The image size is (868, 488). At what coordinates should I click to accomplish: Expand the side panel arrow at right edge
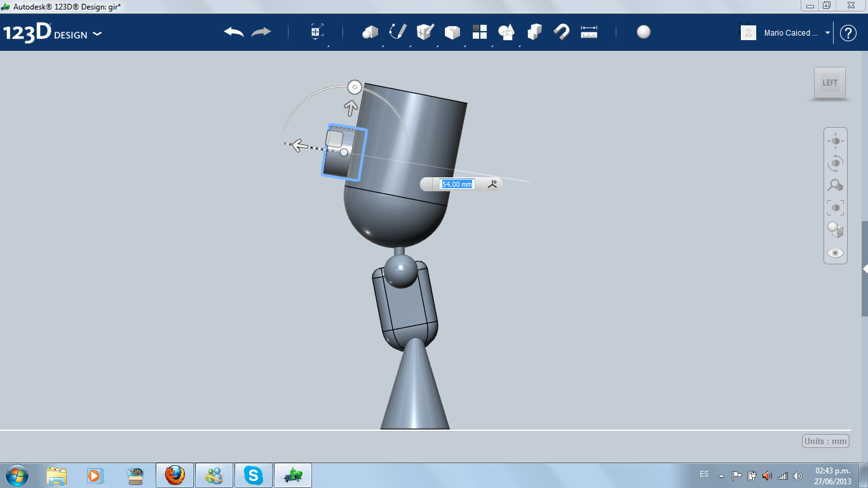pyautogui.click(x=865, y=269)
